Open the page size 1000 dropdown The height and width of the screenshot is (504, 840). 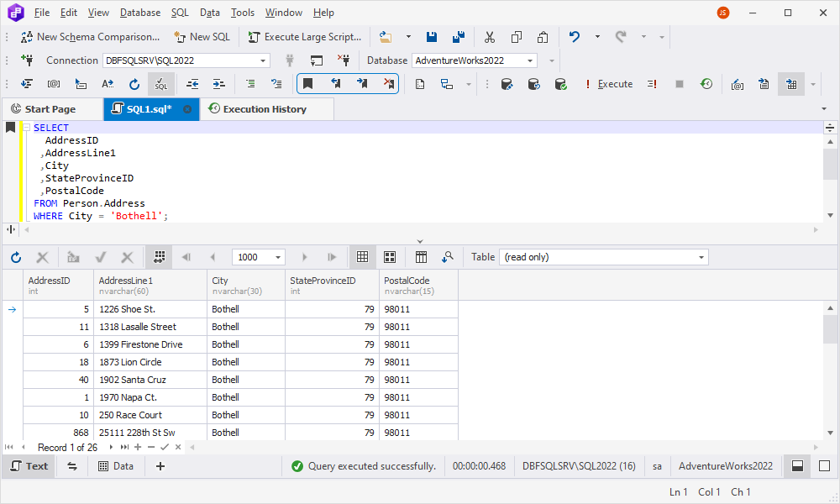[x=278, y=258]
